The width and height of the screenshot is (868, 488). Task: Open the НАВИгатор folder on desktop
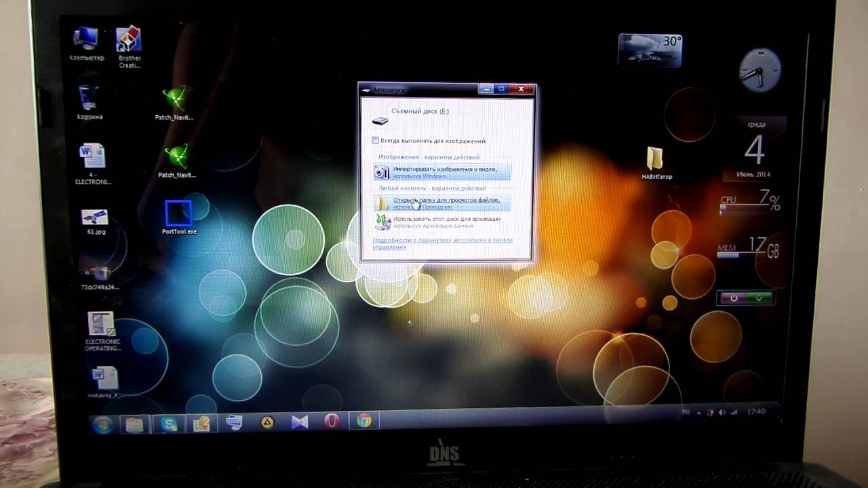656,163
